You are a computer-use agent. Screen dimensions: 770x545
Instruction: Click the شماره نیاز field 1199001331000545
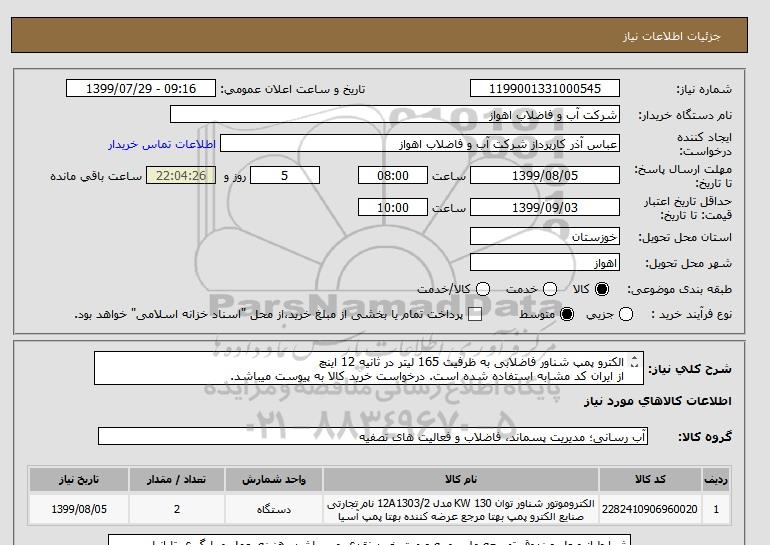click(x=545, y=88)
